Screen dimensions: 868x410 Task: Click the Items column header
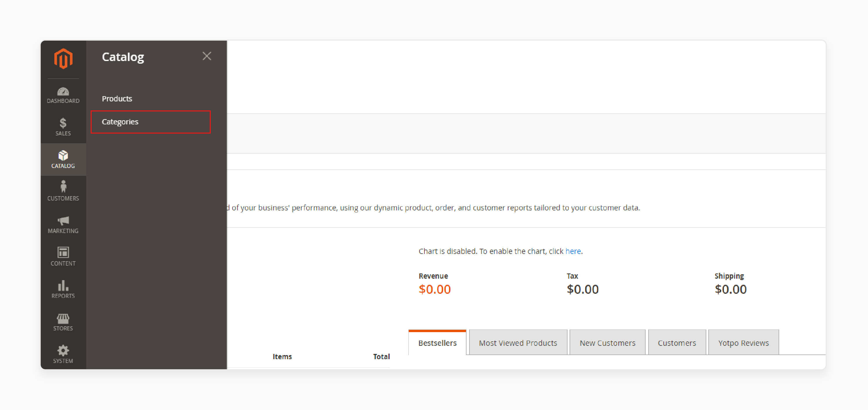tap(282, 357)
